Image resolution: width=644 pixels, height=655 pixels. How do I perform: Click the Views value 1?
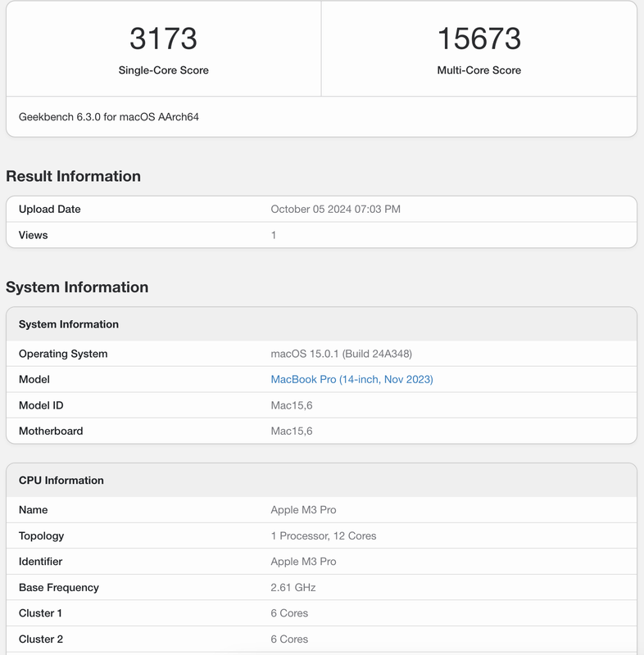274,235
